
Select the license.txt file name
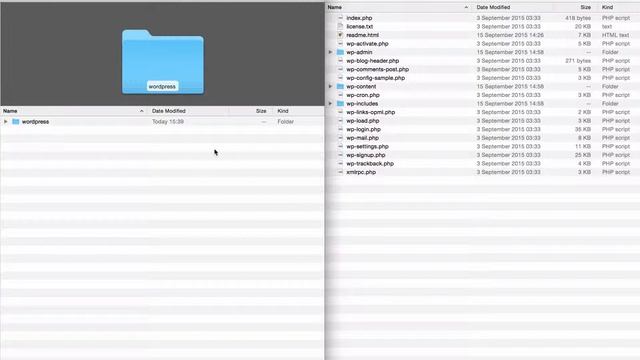360,27
